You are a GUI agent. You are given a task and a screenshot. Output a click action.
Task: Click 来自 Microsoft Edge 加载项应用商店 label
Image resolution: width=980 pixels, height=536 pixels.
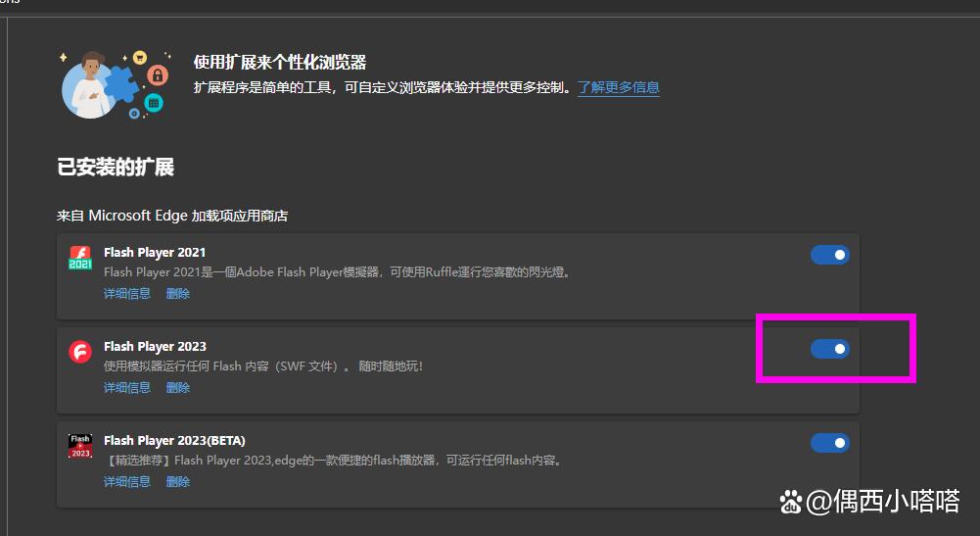pos(172,216)
